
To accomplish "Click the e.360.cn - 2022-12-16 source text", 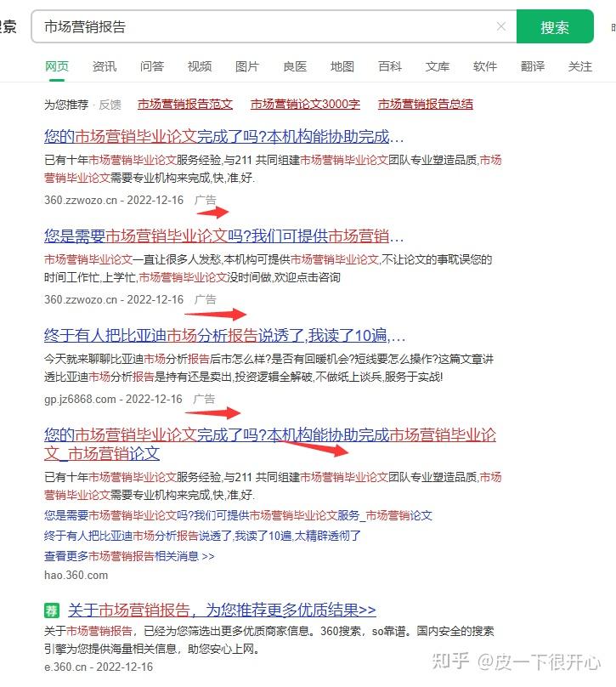I will point(99,667).
